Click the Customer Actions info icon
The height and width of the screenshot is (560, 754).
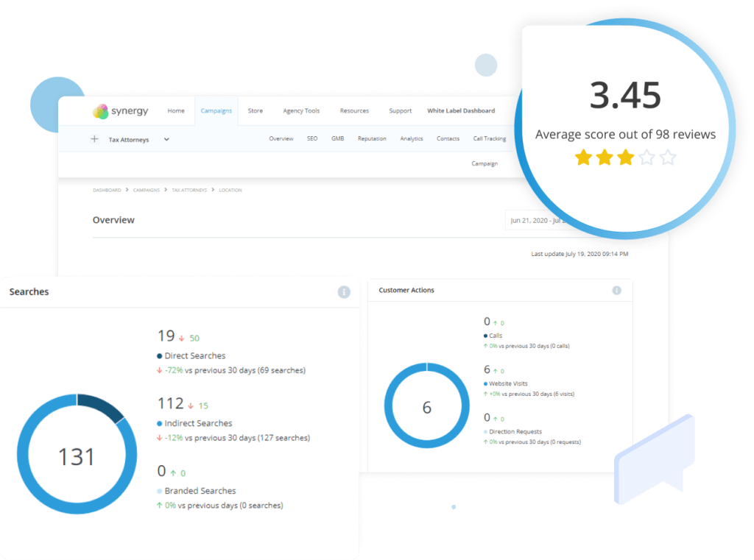tap(616, 291)
